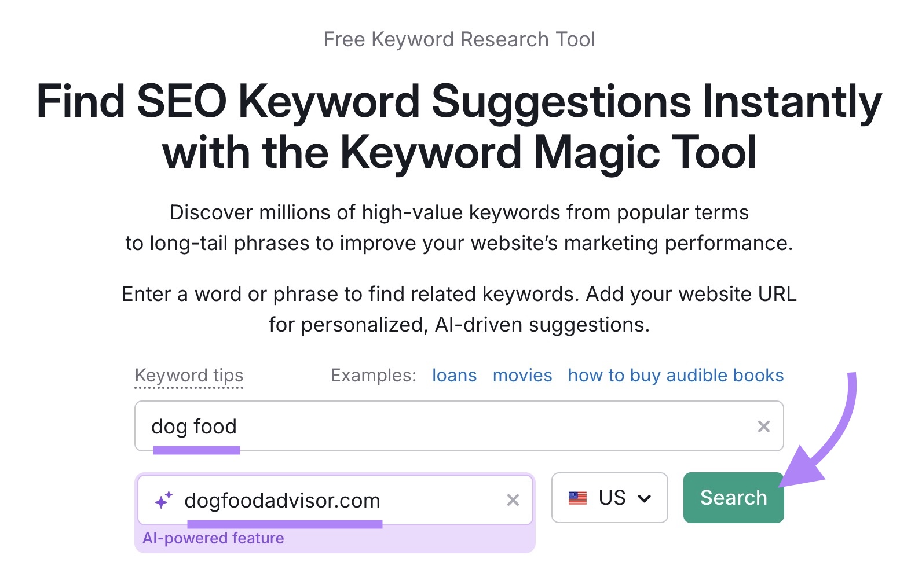Click the "loans" example keyword
Screen dimensions: 922x588
click(x=454, y=375)
